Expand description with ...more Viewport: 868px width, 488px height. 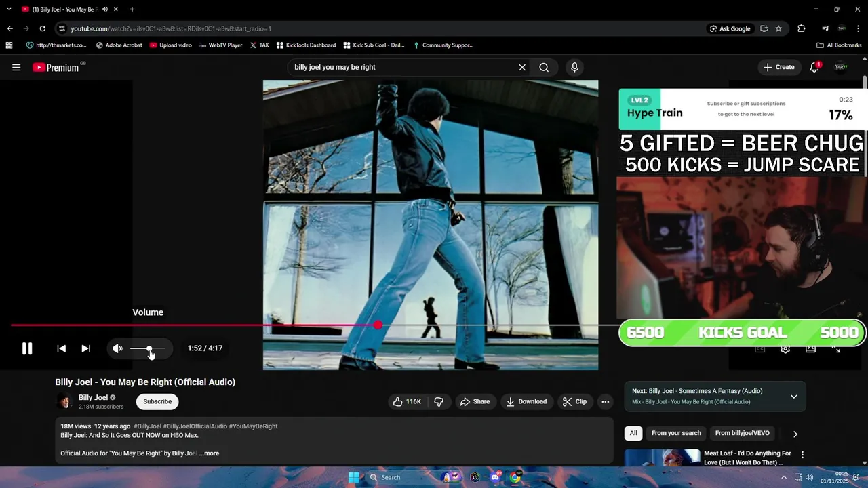pos(210,453)
